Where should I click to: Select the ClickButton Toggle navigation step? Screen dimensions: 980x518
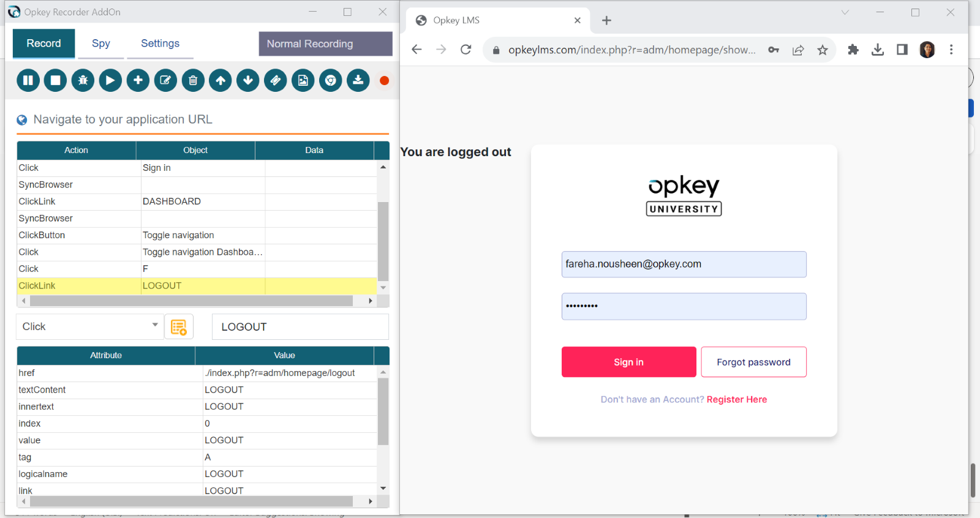click(x=197, y=235)
